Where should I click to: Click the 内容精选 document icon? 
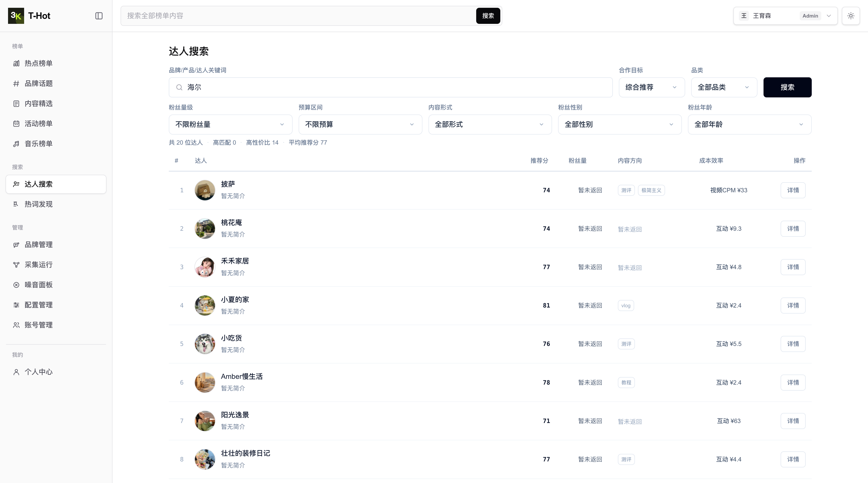(x=16, y=104)
